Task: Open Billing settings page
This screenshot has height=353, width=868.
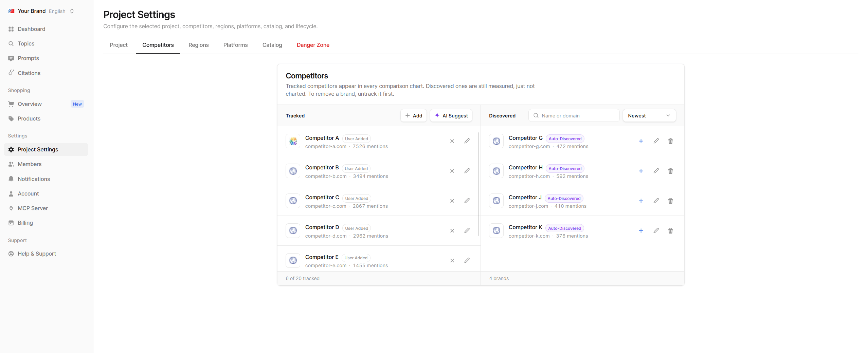Action: point(46,223)
